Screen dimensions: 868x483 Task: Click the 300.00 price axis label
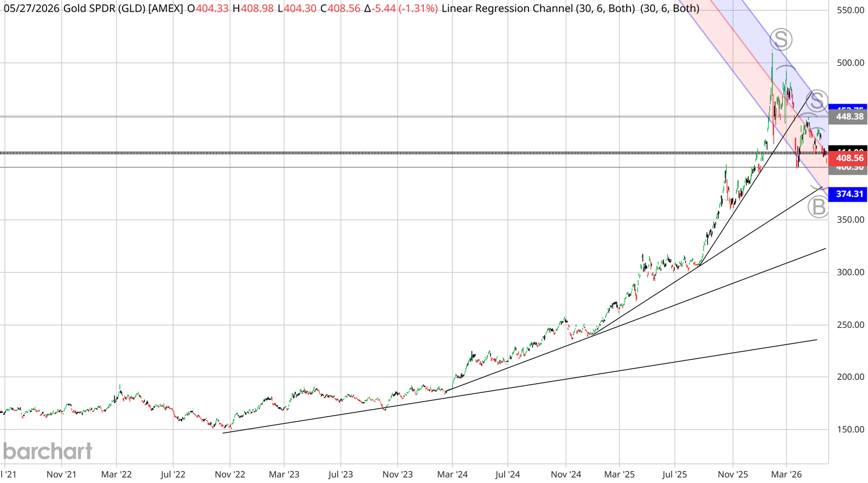(850, 272)
